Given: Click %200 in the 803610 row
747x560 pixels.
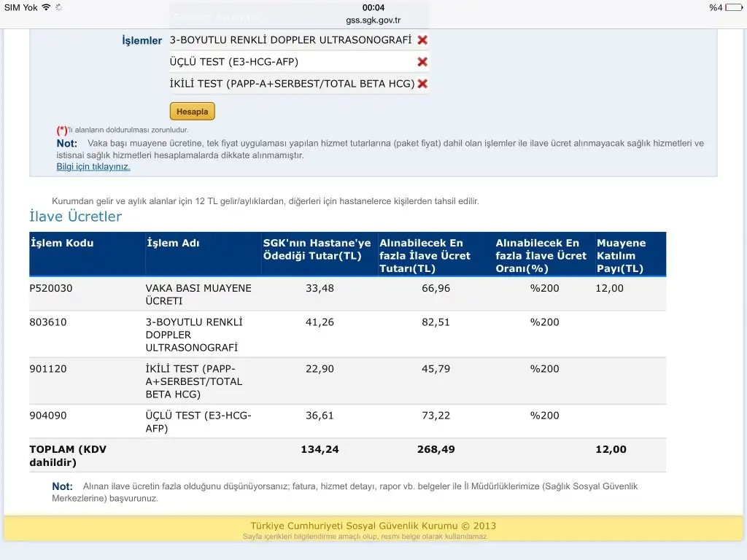Looking at the screenshot, I should [x=544, y=322].
